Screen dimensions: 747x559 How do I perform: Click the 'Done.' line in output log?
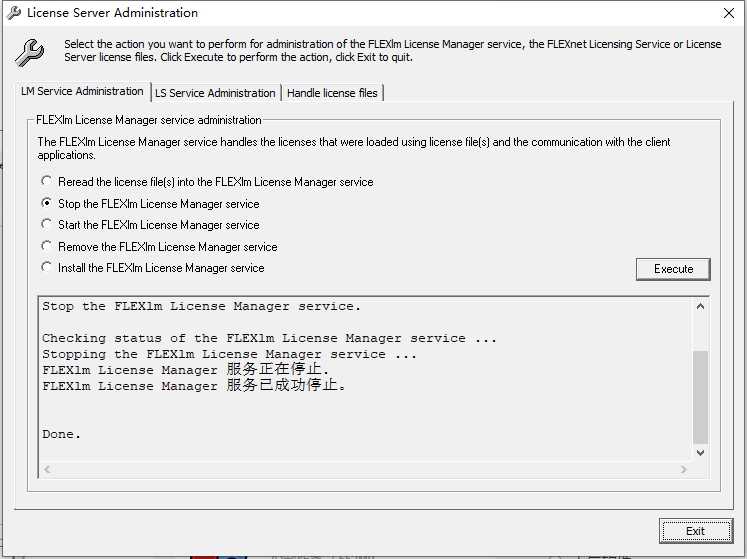(x=61, y=434)
